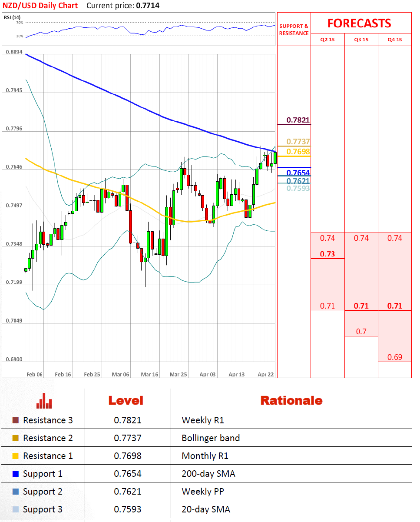
Task: Click the Resistance 2 gold color square
Action: 16,438
